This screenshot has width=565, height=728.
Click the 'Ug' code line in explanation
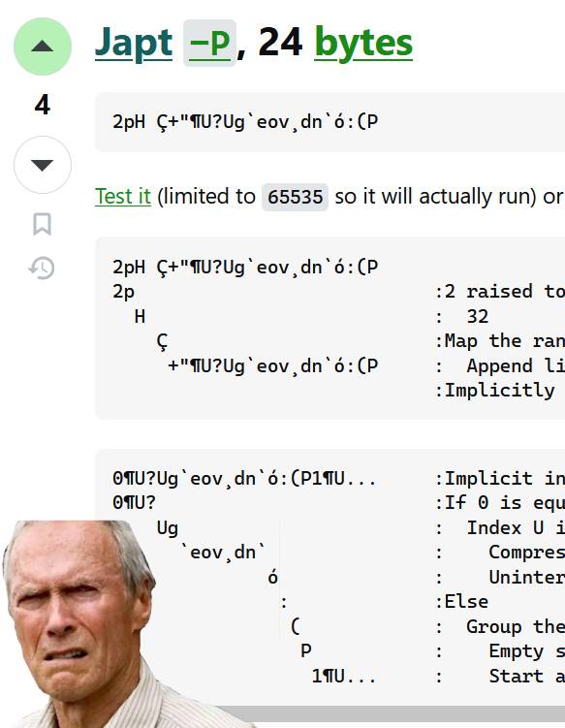click(167, 528)
